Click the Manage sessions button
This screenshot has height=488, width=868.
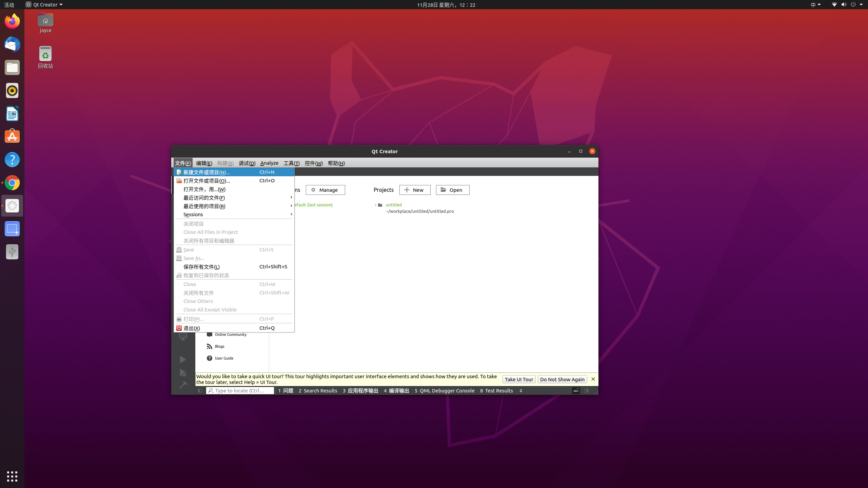(x=325, y=190)
